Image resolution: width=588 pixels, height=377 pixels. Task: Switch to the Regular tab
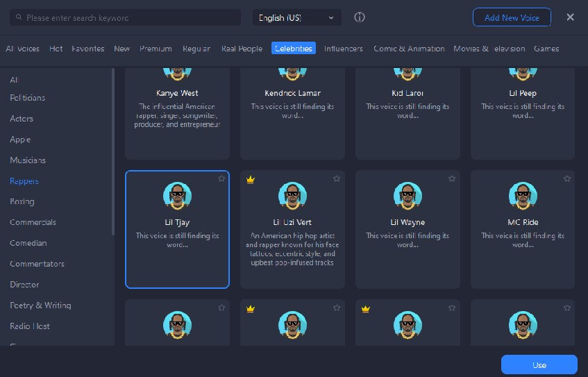point(196,49)
